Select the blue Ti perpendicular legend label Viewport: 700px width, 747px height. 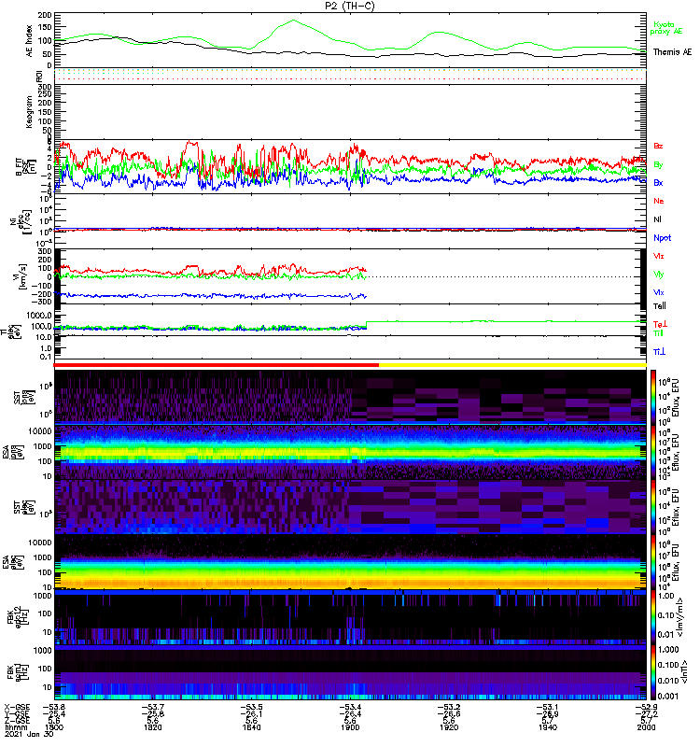pyautogui.click(x=659, y=352)
